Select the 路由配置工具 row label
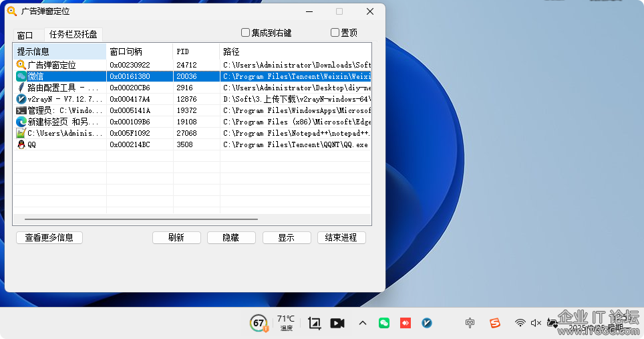 tap(63, 88)
